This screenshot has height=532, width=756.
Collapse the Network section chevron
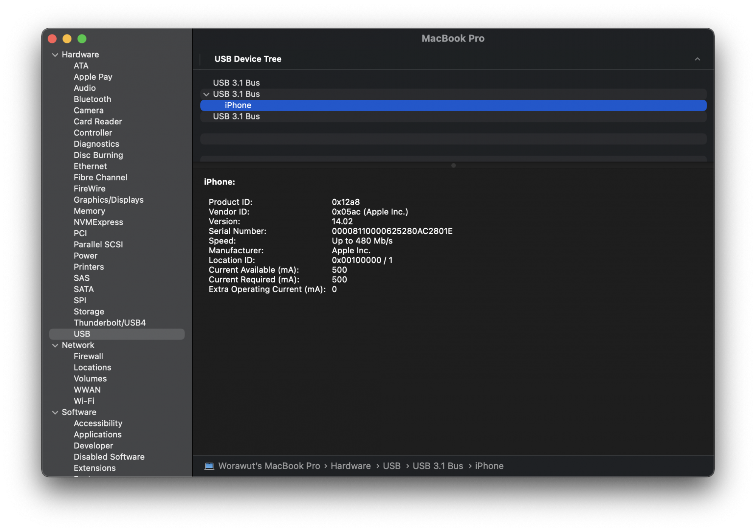tap(55, 345)
